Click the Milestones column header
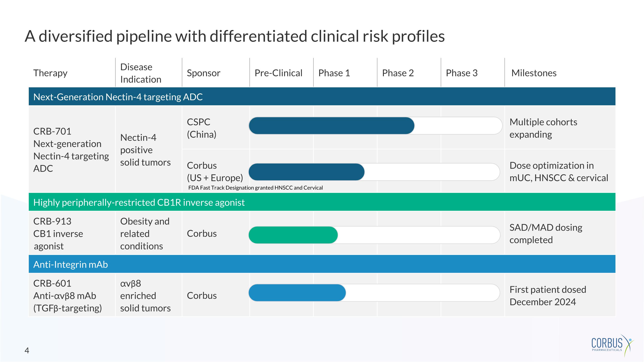 tap(534, 73)
